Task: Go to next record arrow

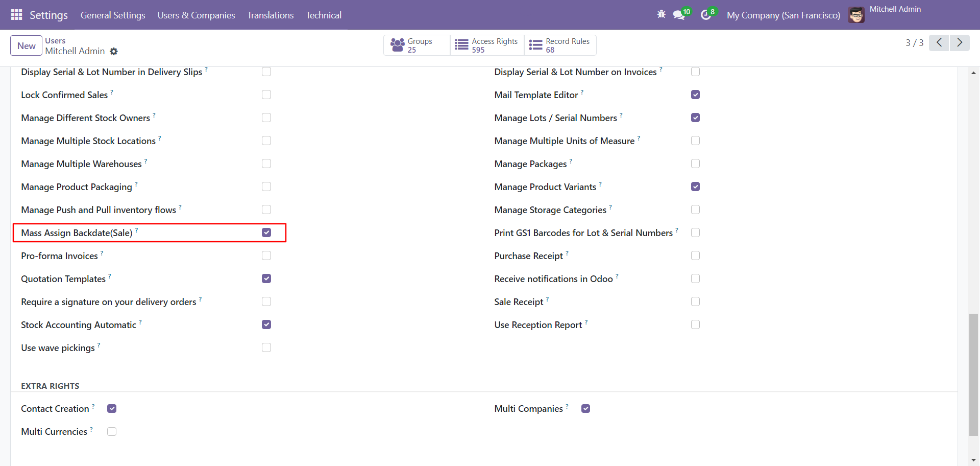Action: point(960,42)
